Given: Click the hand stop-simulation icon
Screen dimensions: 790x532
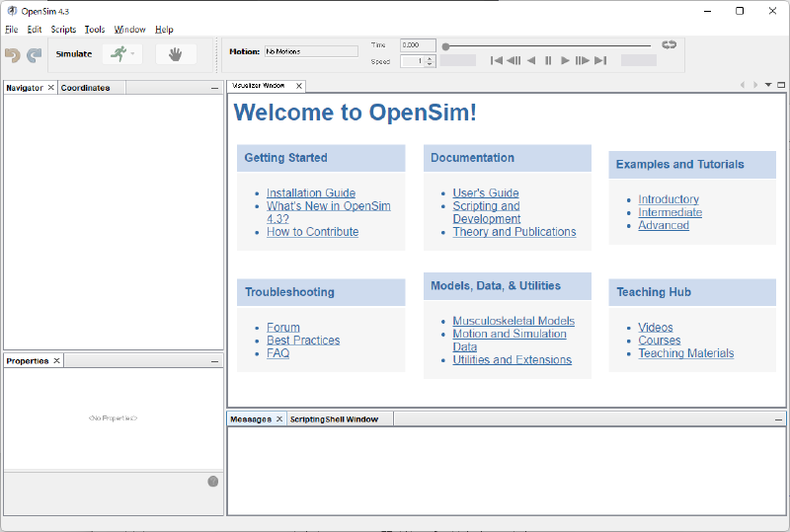Looking at the screenshot, I should click(176, 54).
